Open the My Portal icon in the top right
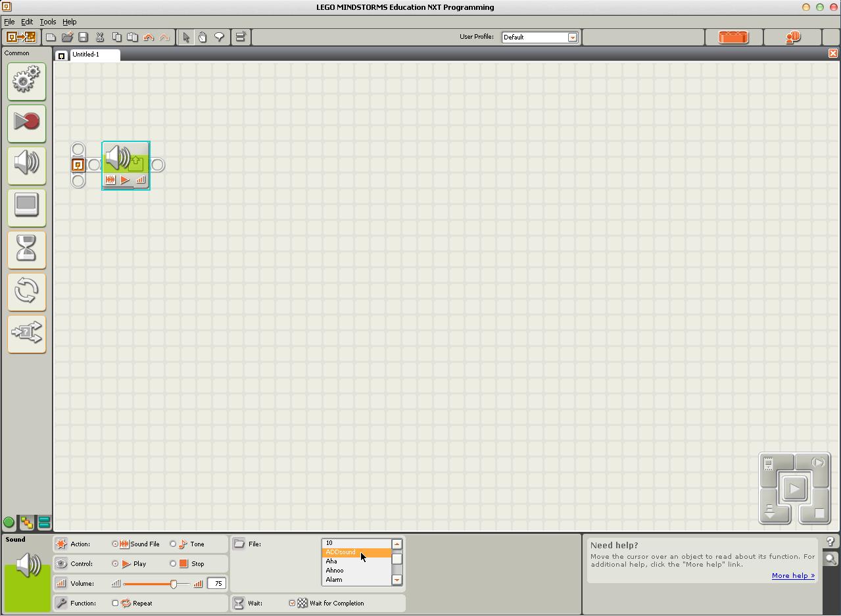 [793, 37]
